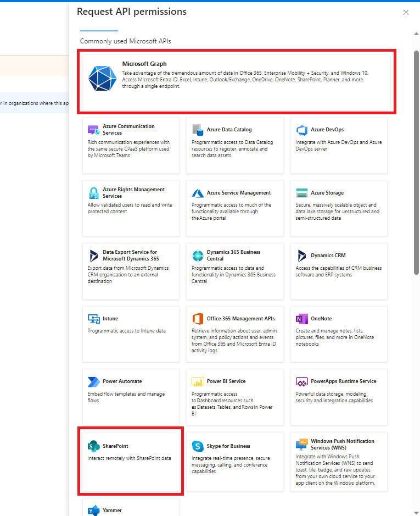This screenshot has width=420, height=516.
Task: Select the Azure Storage title
Action: click(327, 193)
